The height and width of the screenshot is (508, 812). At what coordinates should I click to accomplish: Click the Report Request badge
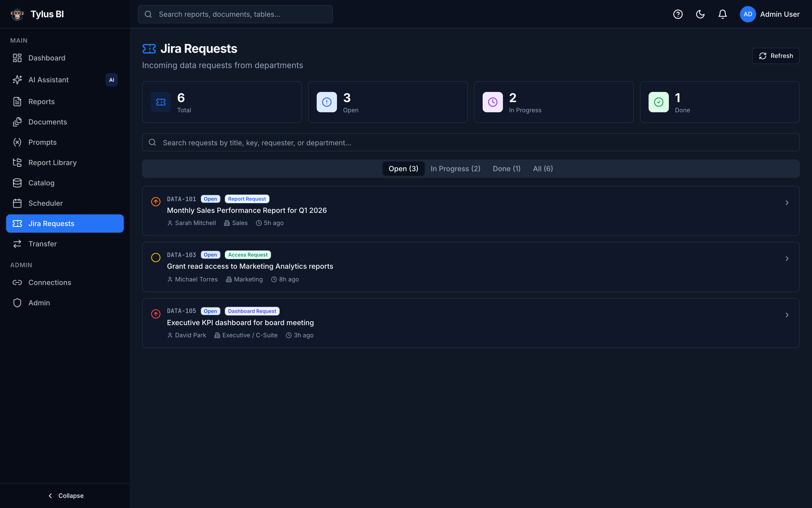[x=247, y=199]
